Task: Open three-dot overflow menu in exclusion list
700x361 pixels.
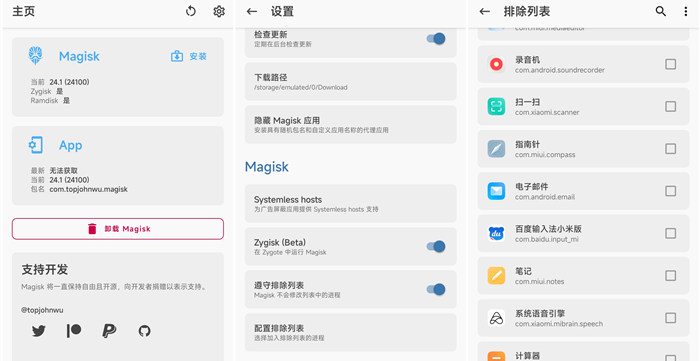Action: (x=686, y=11)
